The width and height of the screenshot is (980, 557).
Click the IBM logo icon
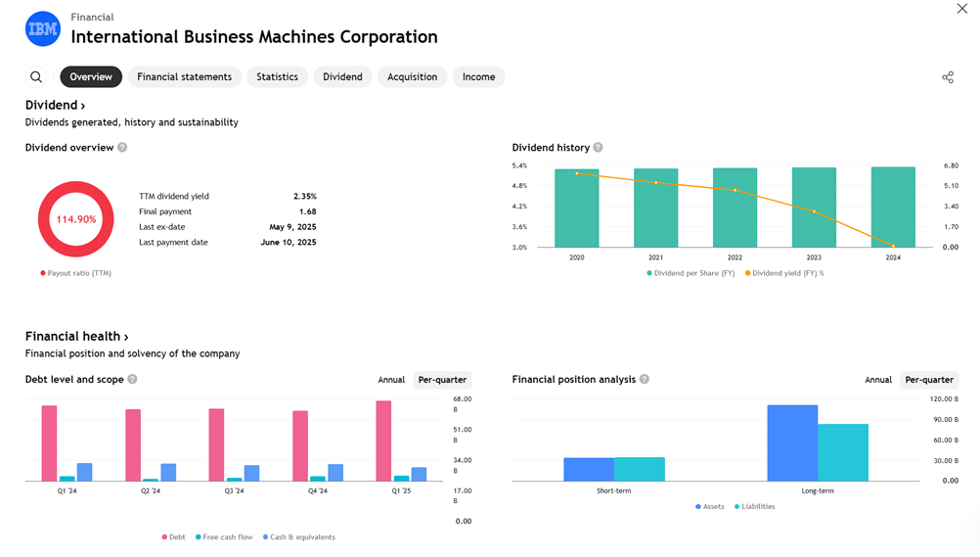coord(42,28)
